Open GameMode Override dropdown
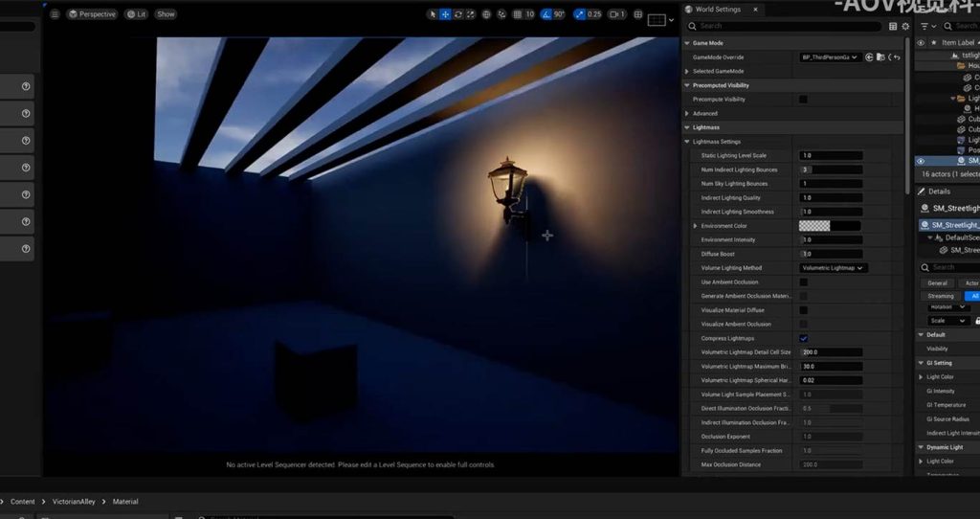This screenshot has height=519, width=980. (828, 57)
